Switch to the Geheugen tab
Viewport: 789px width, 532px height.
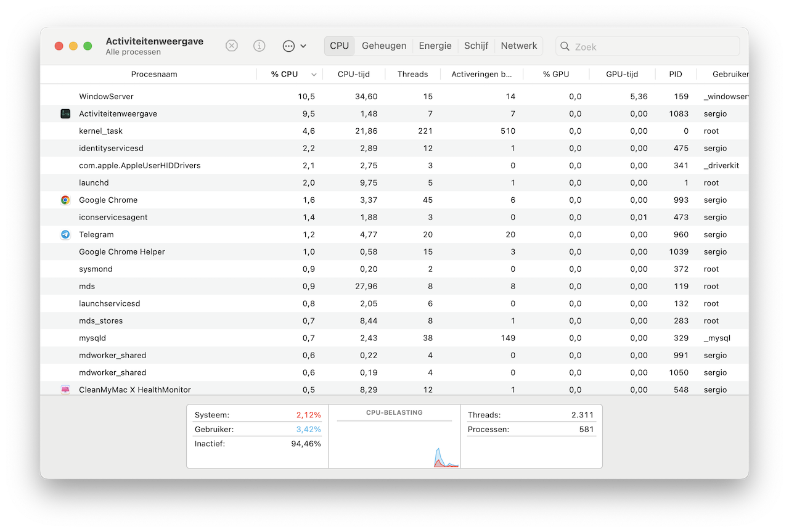pos(384,46)
